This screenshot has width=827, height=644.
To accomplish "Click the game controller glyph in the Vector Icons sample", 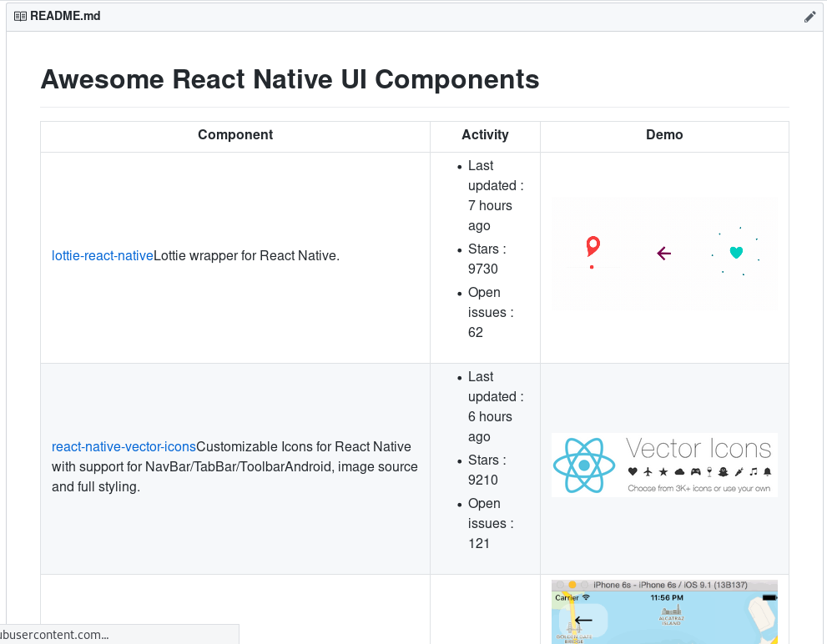I will tap(696, 472).
